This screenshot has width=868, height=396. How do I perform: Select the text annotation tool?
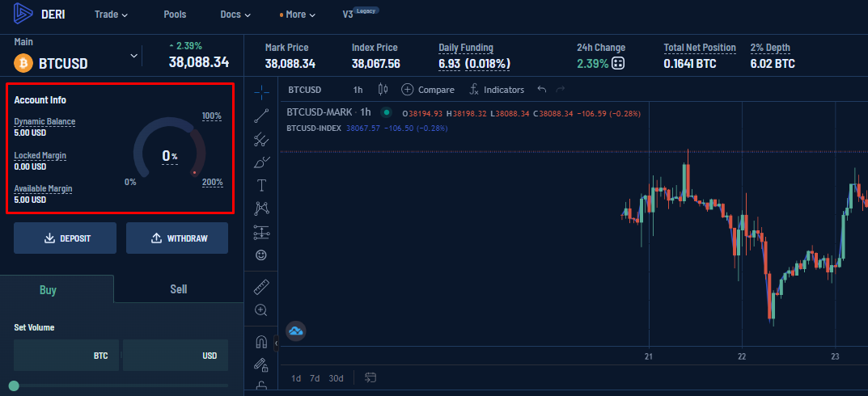click(x=261, y=185)
